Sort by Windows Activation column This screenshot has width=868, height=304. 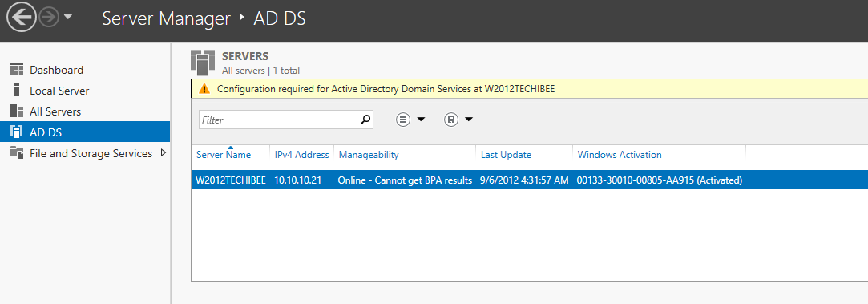620,155
